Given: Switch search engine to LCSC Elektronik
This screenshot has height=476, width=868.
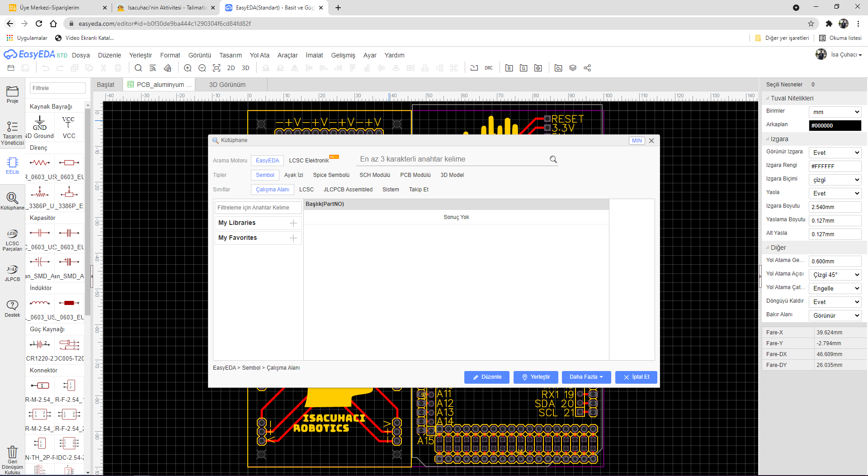Looking at the screenshot, I should click(309, 160).
